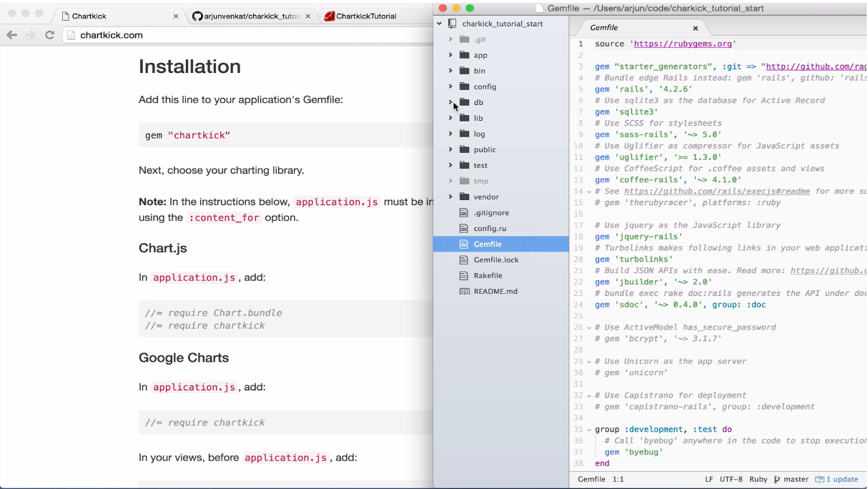868x489 pixels.
Task: Click the public folder icon
Action: pyautogui.click(x=464, y=149)
